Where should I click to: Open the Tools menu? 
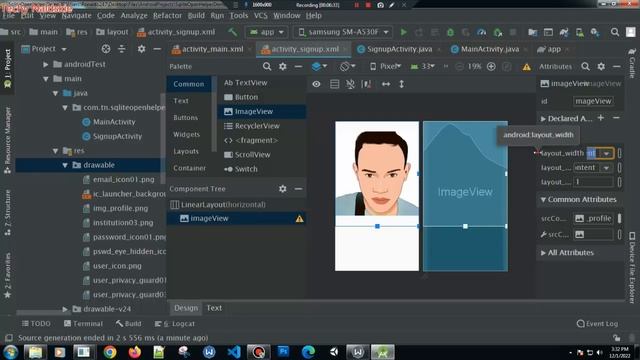click(x=239, y=16)
